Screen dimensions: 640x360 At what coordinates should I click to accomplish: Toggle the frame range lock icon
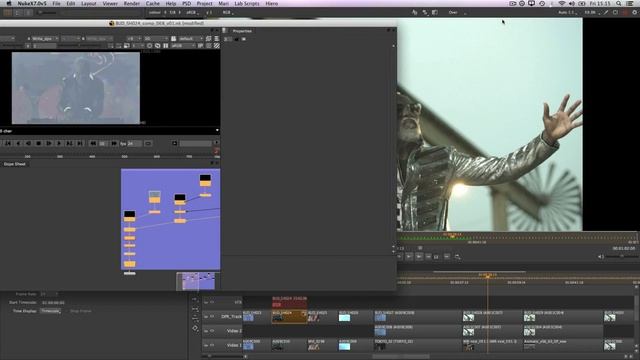174,143
